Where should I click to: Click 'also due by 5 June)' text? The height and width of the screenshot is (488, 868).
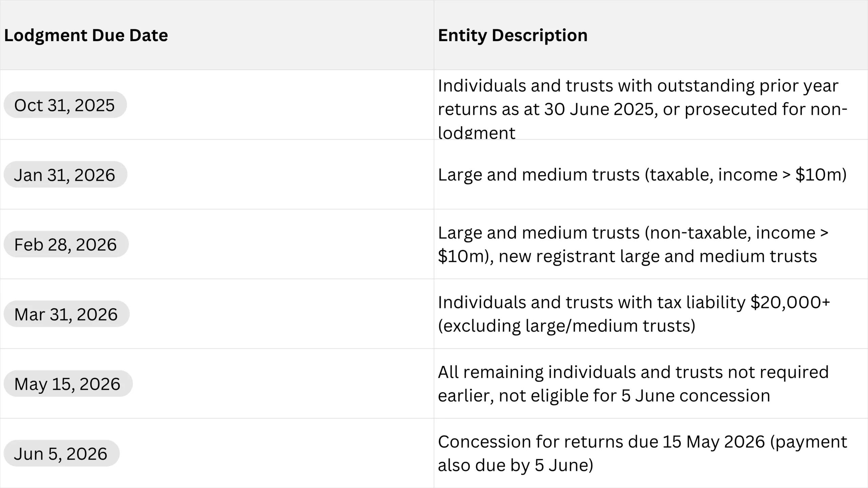coord(515,465)
